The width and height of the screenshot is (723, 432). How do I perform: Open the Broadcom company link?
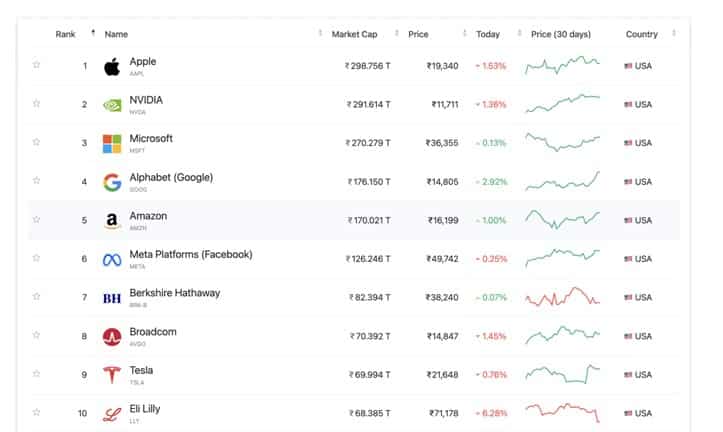pyautogui.click(x=153, y=332)
